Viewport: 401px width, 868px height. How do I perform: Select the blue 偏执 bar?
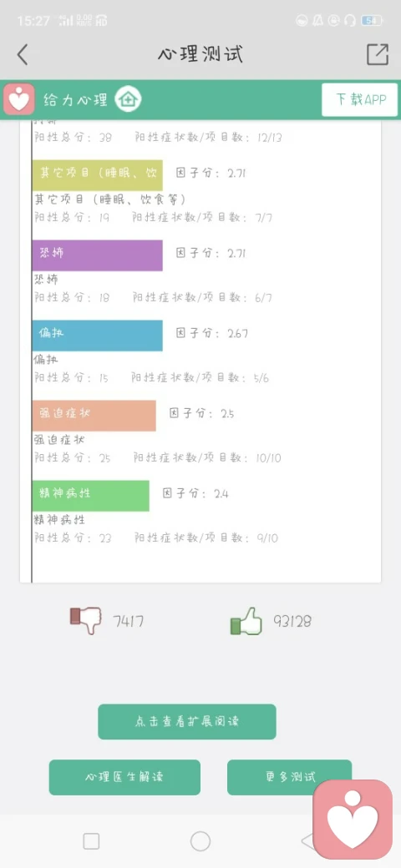98,336
